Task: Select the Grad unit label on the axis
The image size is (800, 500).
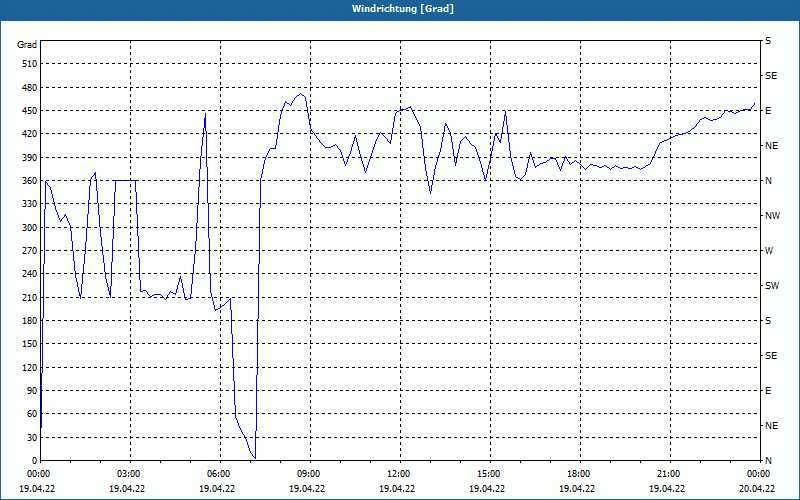Action: pyautogui.click(x=27, y=45)
